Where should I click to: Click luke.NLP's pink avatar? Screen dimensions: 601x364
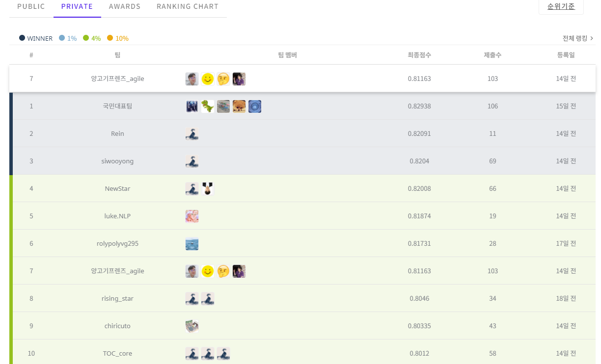pyautogui.click(x=192, y=216)
